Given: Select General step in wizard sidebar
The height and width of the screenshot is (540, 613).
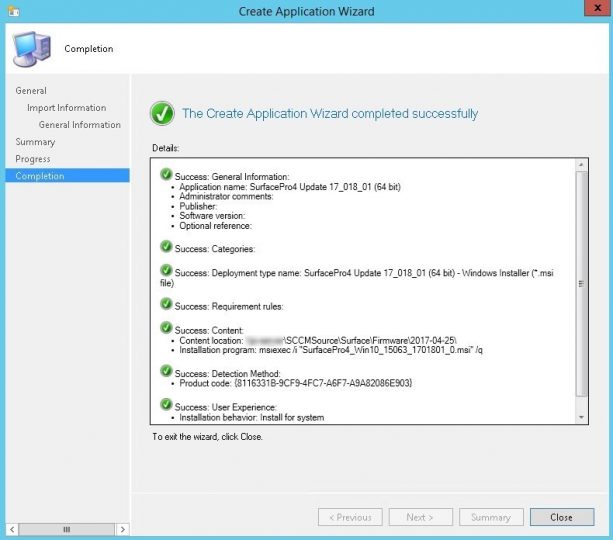Looking at the screenshot, I should pos(31,91).
